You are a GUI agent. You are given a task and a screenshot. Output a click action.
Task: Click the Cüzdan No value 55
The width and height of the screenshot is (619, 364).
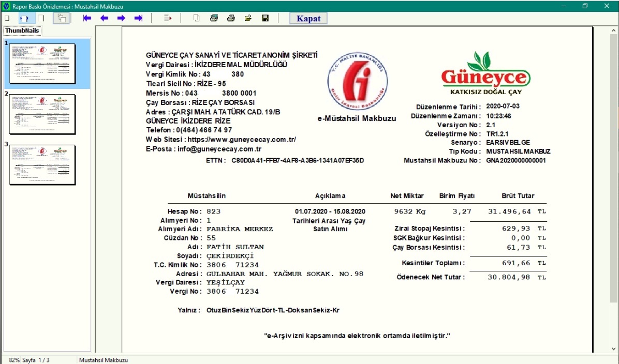[x=211, y=238]
